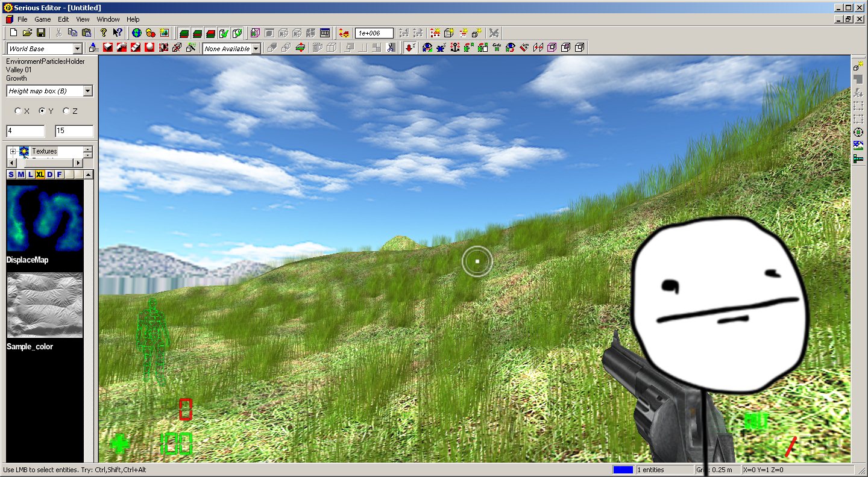Paste from clipboard icon
868x477 pixels.
(86, 33)
